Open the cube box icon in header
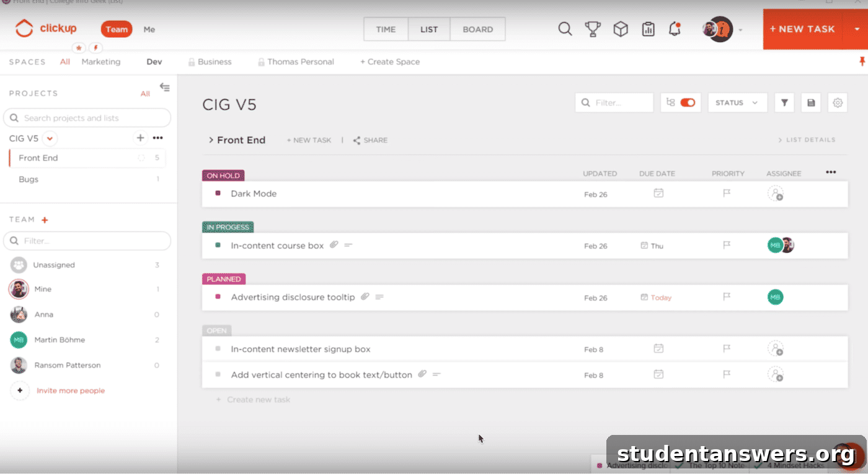868x474 pixels. pyautogui.click(x=621, y=29)
